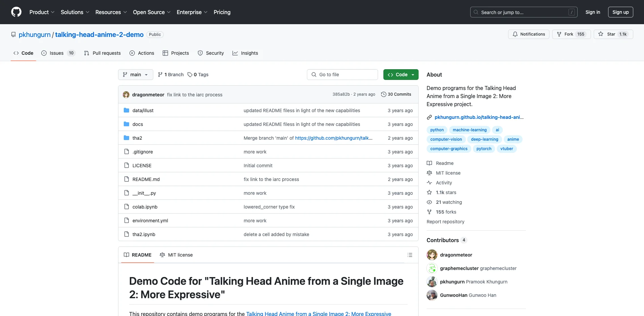Click Sign in link
The height and width of the screenshot is (316, 644).
pyautogui.click(x=593, y=12)
